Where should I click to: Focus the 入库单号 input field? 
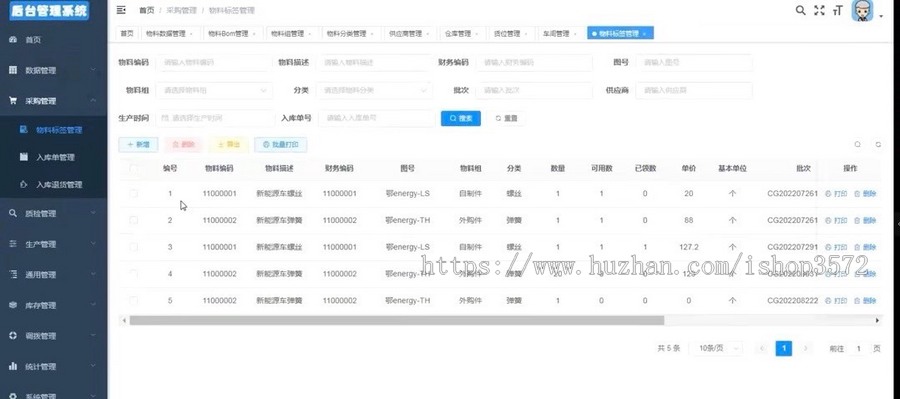coord(377,118)
